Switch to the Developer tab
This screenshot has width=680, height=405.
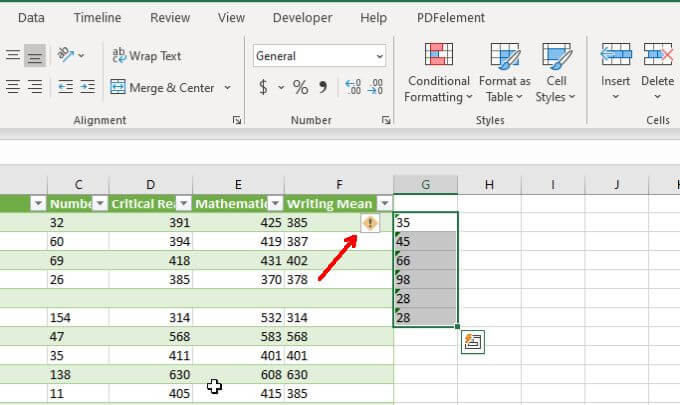(302, 18)
